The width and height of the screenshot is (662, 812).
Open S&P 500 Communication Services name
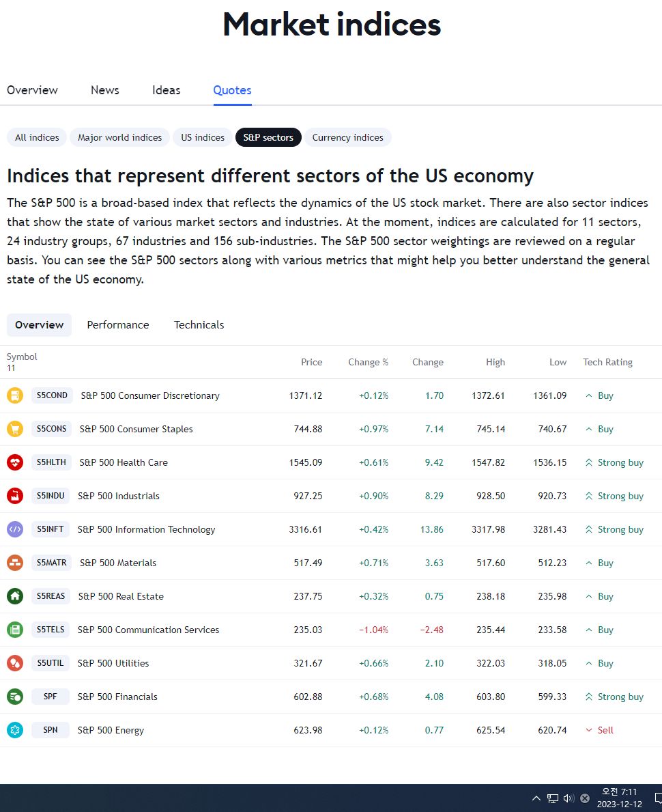(149, 630)
